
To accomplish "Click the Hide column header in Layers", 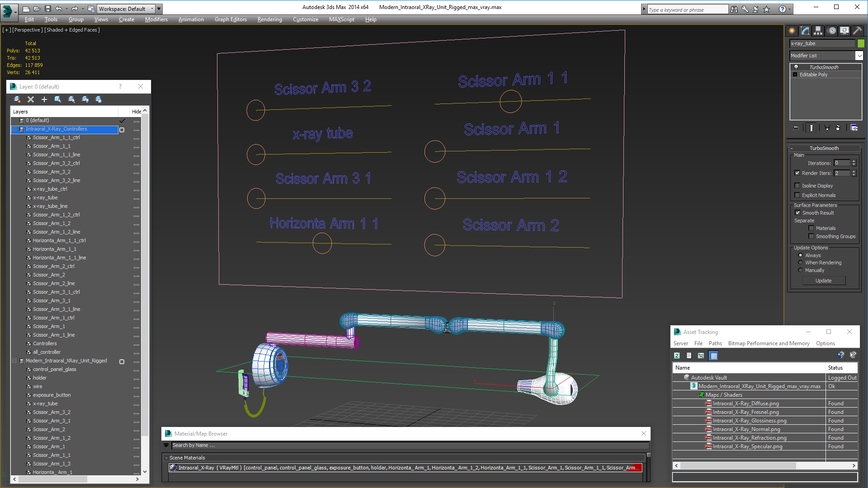I will pos(136,112).
